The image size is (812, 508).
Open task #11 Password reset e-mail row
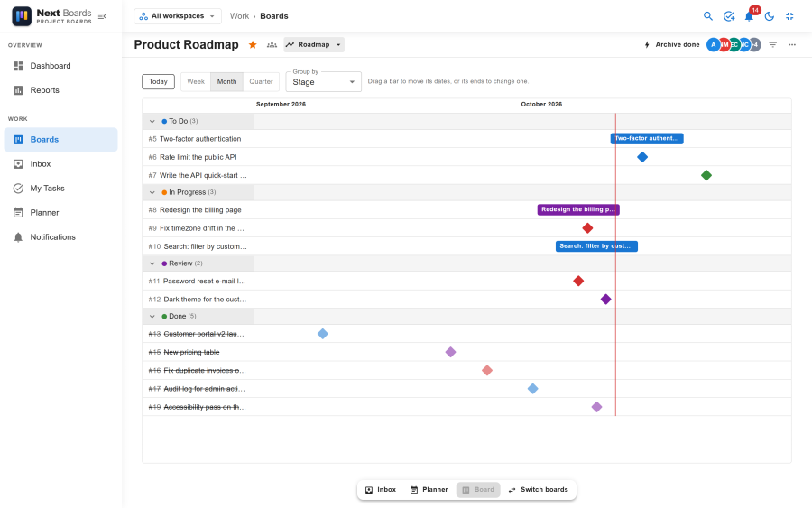198,281
